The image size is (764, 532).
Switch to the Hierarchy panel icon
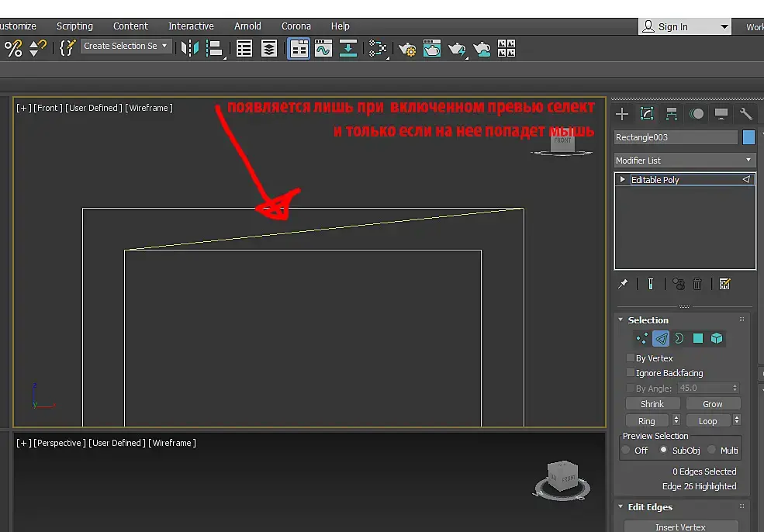672,114
